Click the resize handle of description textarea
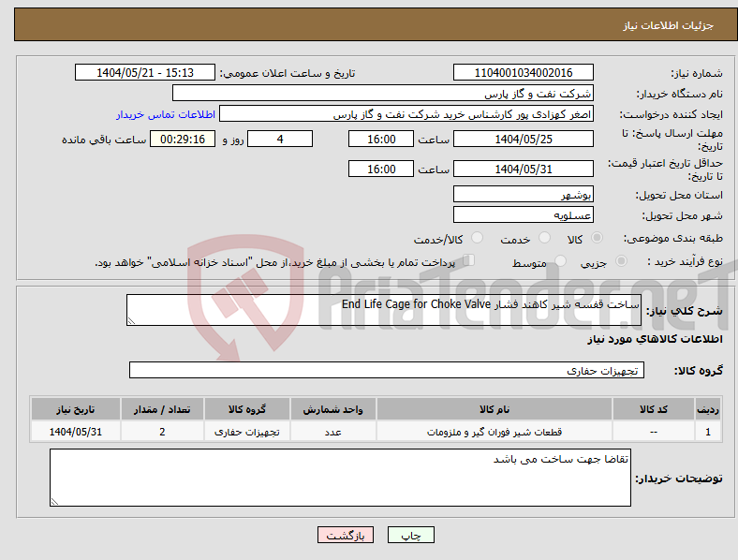Screen dimensions: 738x560 click(131, 321)
